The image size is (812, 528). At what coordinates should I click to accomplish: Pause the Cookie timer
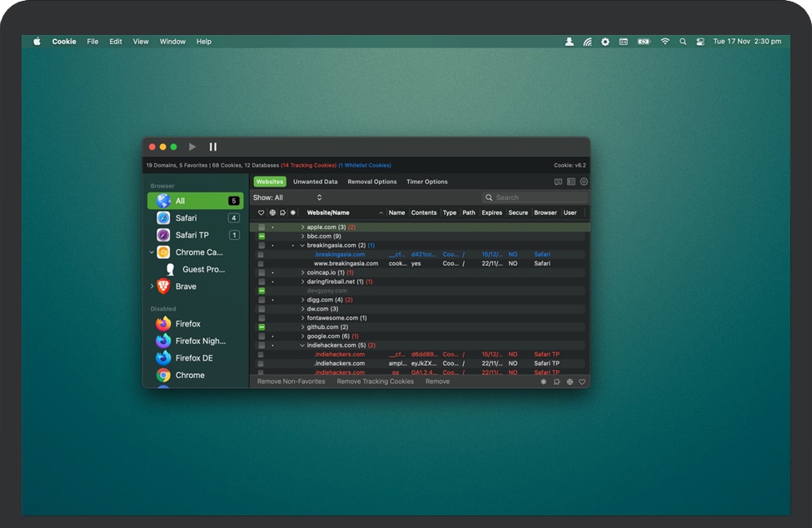click(x=213, y=147)
